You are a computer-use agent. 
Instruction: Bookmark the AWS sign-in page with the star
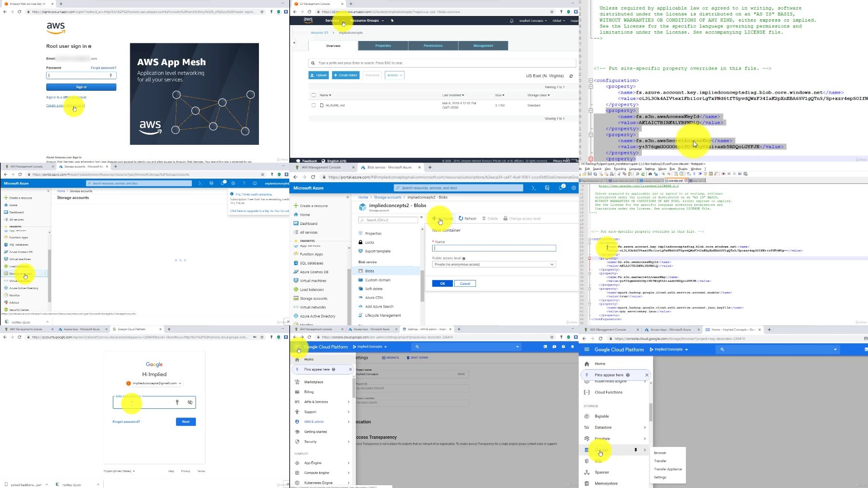click(262, 12)
